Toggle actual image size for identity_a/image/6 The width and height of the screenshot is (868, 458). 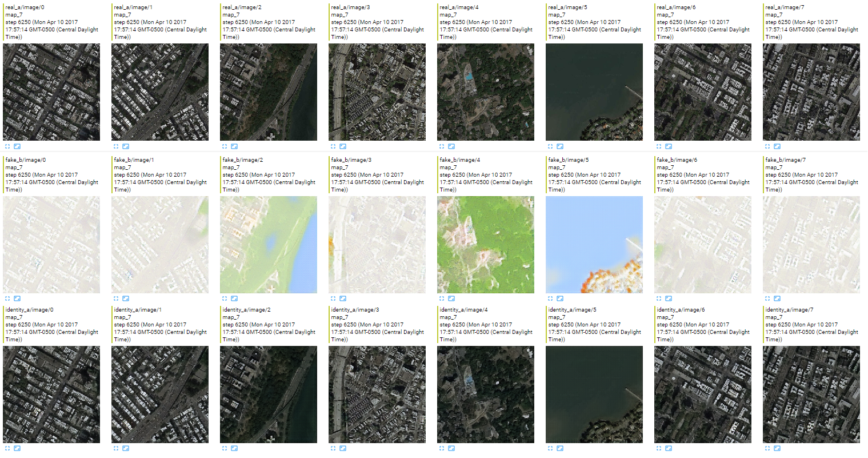668,448
